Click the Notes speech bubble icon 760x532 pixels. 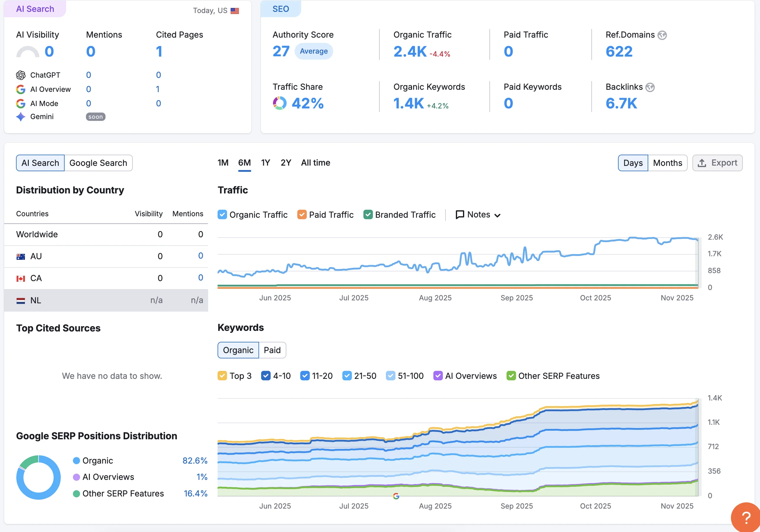click(x=460, y=215)
